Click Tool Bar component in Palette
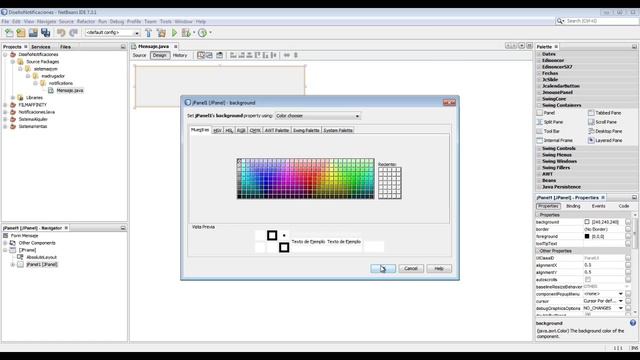Screen dimensions: 640x360 pos(548,131)
